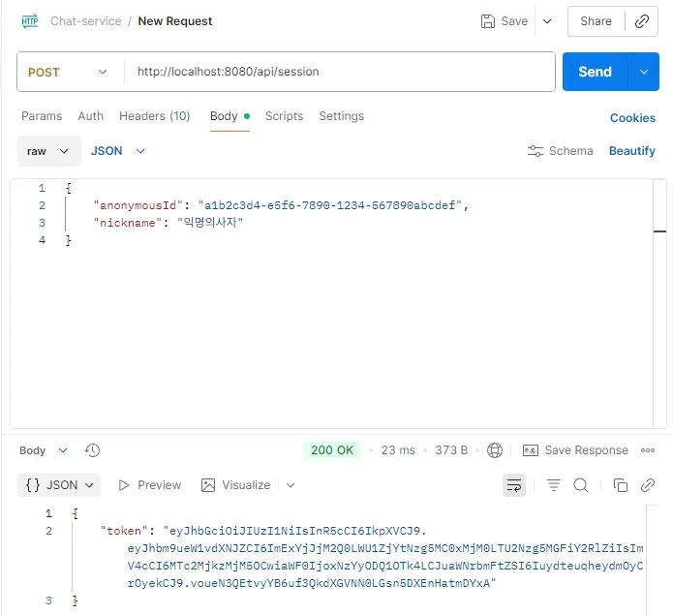
Task: Toggle line wrap in the response
Action: [513, 485]
